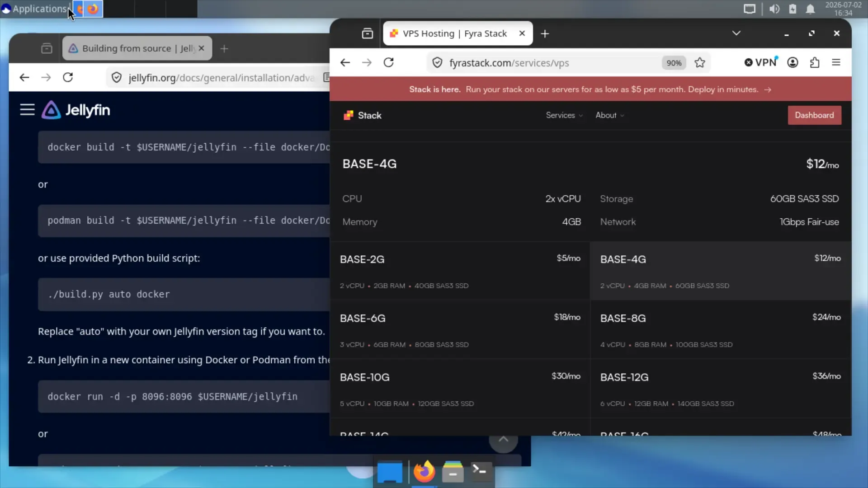The image size is (868, 488).
Task: Bookmark the page with the star icon
Action: pos(700,63)
